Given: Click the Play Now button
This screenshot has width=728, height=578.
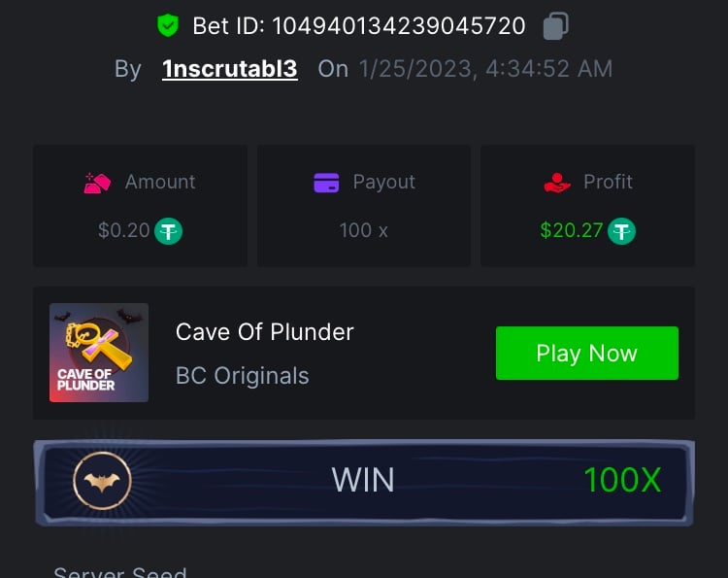Looking at the screenshot, I should coord(587,354).
